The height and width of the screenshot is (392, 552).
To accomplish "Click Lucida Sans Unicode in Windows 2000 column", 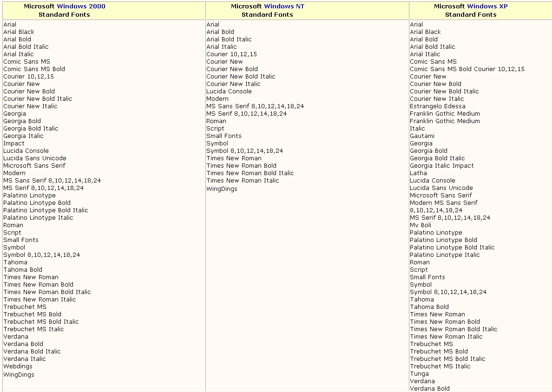I will point(35,158).
